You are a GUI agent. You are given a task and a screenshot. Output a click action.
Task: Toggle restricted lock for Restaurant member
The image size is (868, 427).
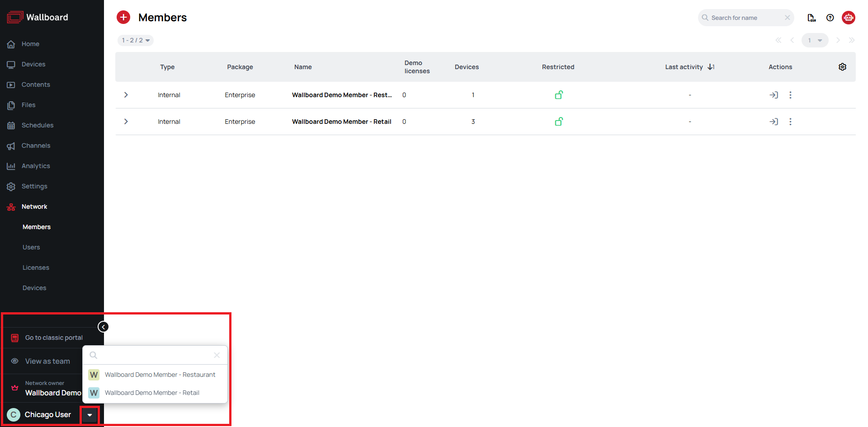(559, 95)
